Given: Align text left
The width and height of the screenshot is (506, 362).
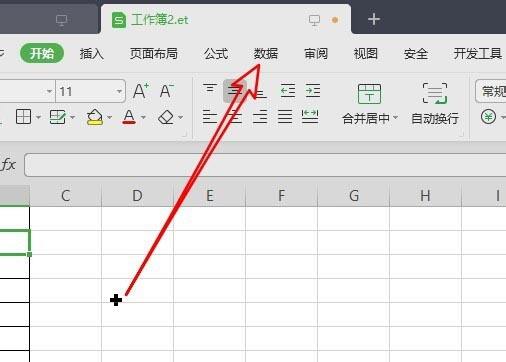Looking at the screenshot, I should point(210,117).
